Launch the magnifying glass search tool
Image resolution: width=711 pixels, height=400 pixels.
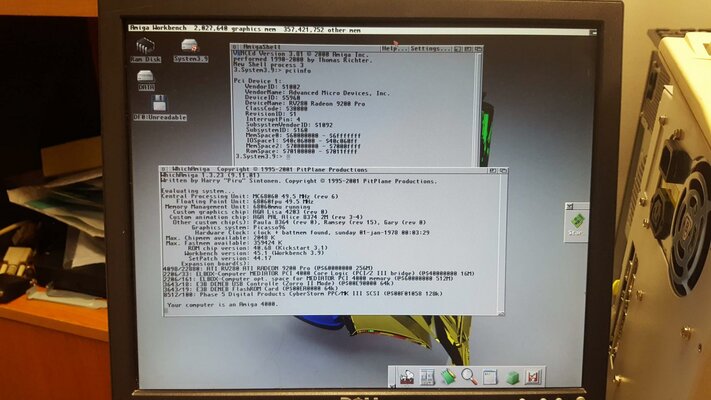[469, 377]
